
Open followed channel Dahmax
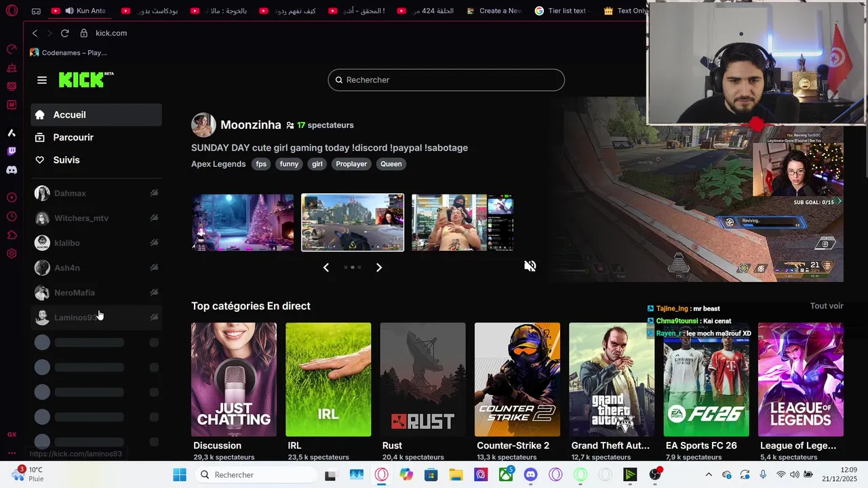tap(96, 193)
